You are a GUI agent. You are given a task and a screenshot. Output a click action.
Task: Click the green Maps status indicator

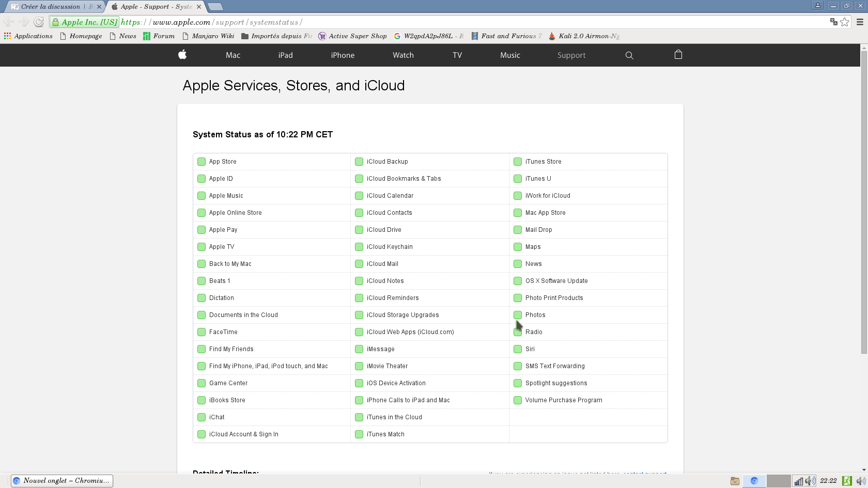518,247
